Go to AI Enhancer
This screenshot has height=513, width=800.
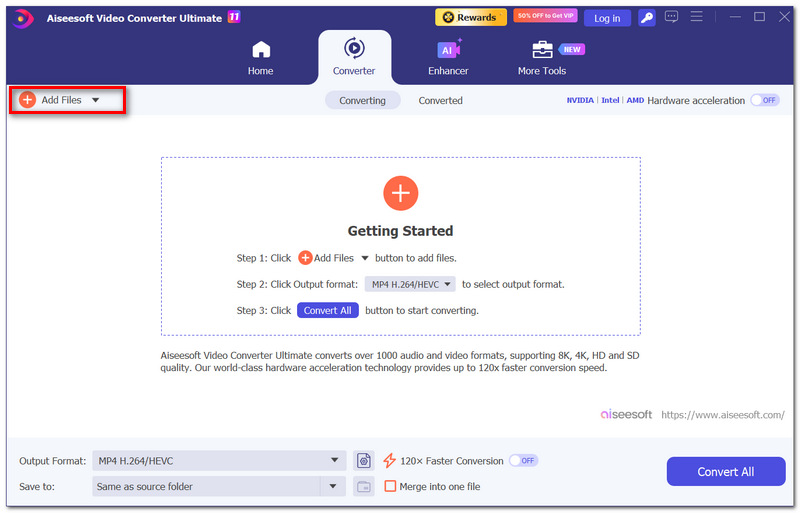[x=448, y=58]
